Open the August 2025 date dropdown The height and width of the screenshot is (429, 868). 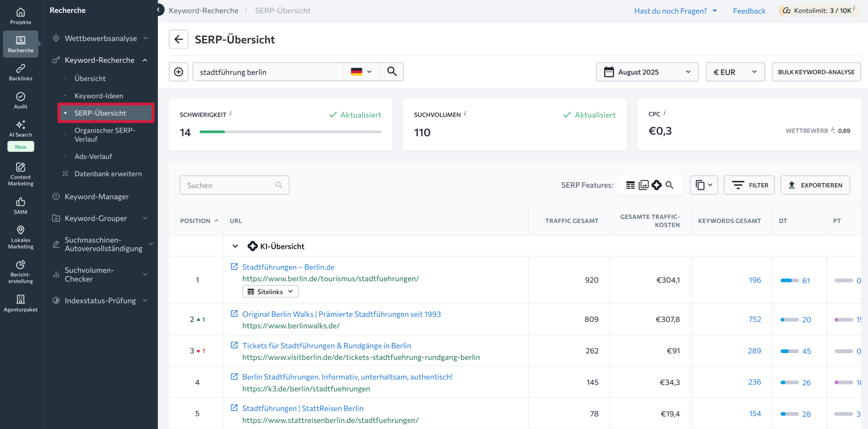pyautogui.click(x=647, y=72)
